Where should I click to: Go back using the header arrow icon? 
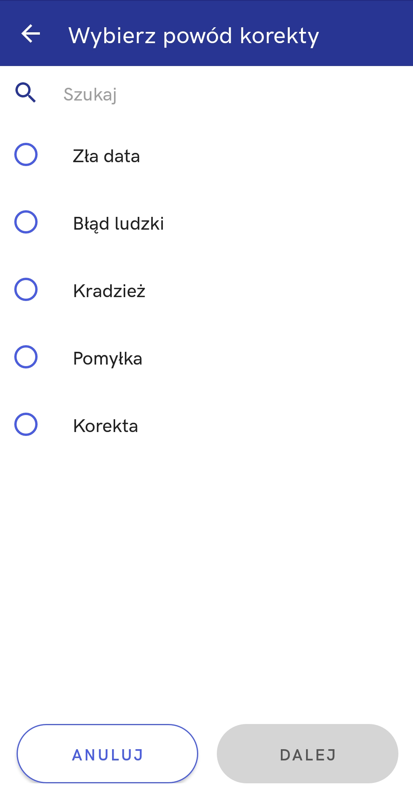[x=30, y=34]
